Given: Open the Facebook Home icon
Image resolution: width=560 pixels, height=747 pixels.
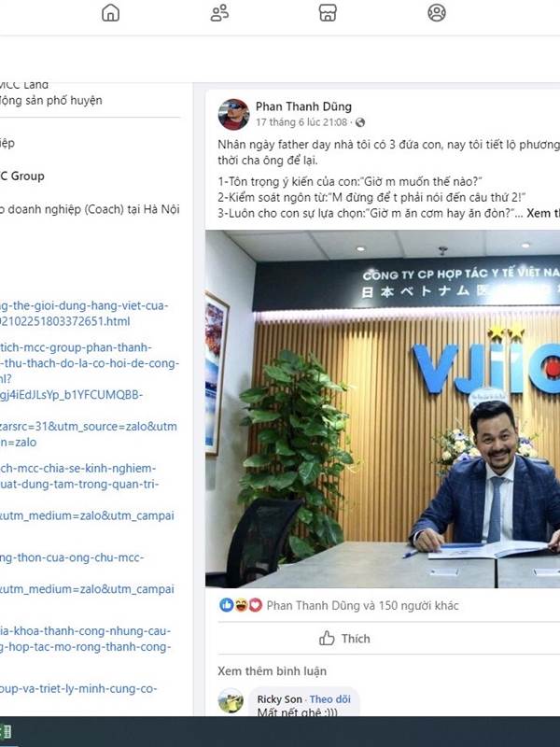Looking at the screenshot, I should 110,13.
